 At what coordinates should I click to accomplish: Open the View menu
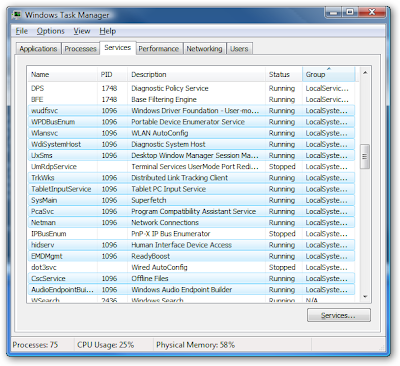tap(82, 31)
